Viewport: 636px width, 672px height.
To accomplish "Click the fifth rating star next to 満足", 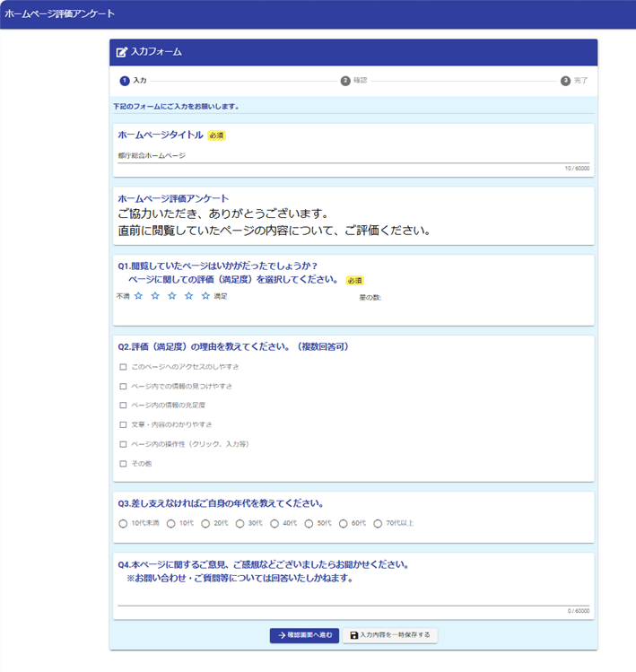I will click(x=205, y=296).
